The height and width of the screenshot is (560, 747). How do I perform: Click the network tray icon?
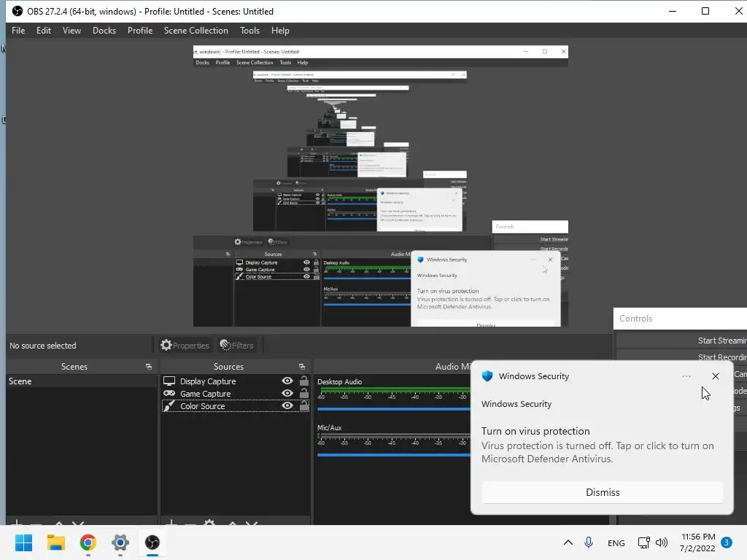pyautogui.click(x=644, y=542)
